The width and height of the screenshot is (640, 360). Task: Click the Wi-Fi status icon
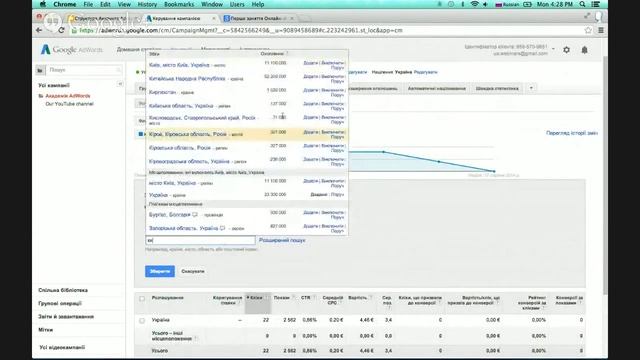point(474,4)
